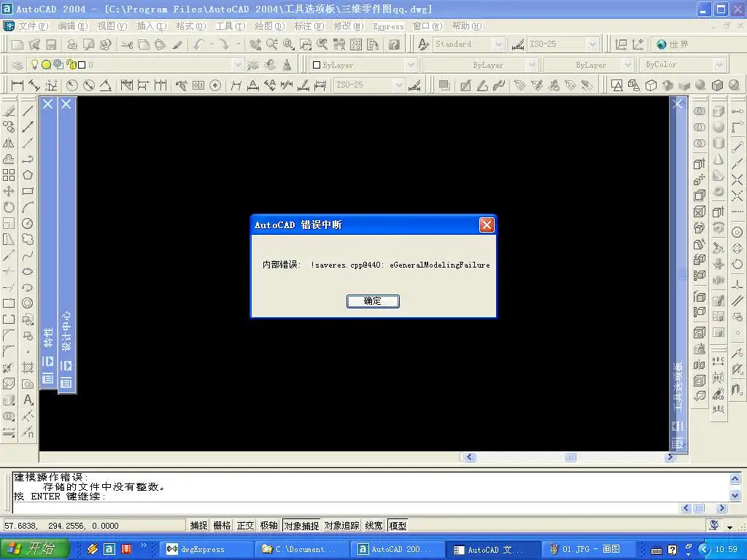
Task: Toggle 捕捉 snap mode
Action: click(198, 525)
